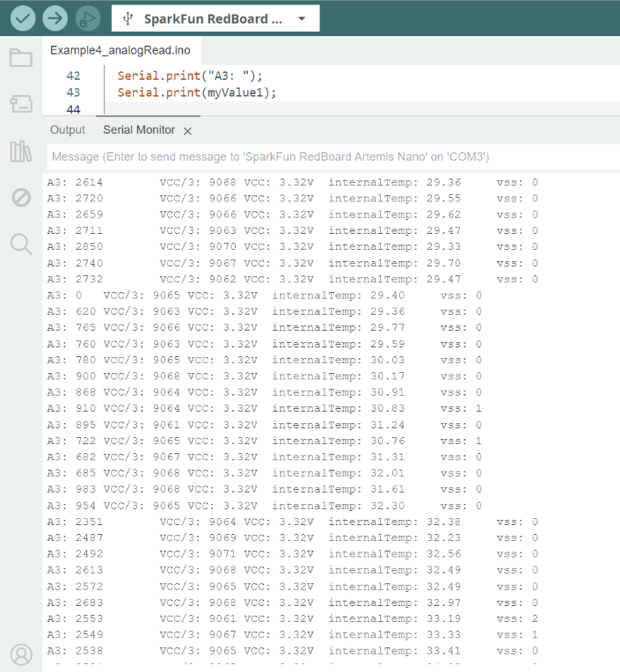Click the serial row "A3: 2538"

click(x=292, y=651)
